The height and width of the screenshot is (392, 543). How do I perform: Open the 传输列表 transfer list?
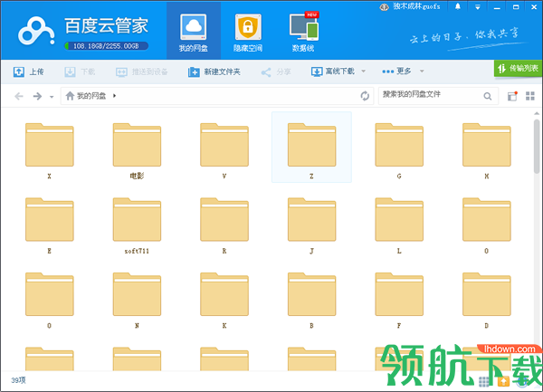pos(518,68)
